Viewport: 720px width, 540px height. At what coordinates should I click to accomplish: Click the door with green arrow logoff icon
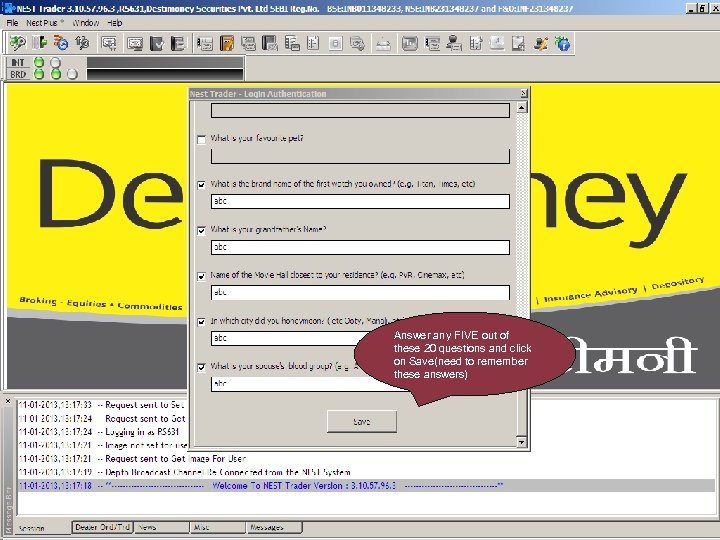(x=39, y=44)
